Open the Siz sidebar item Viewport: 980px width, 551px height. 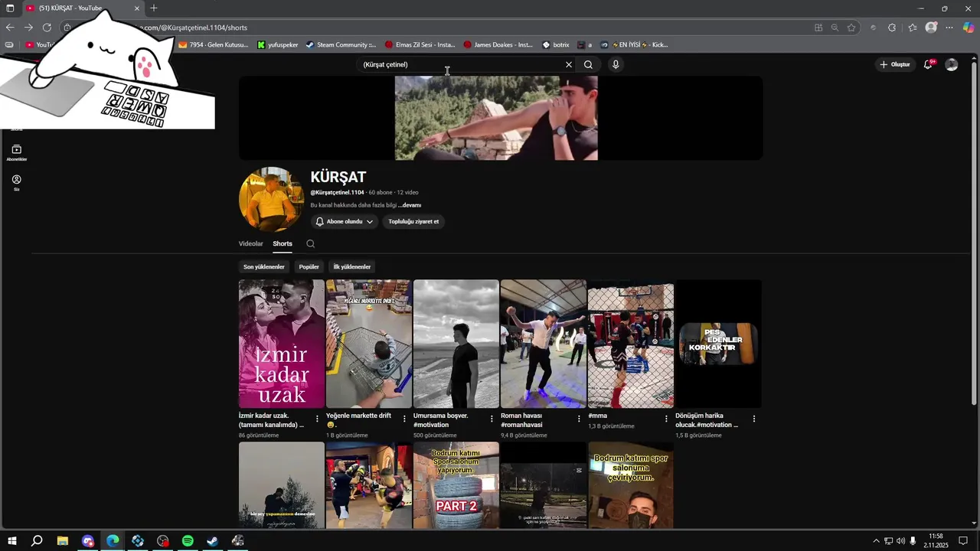point(17,183)
